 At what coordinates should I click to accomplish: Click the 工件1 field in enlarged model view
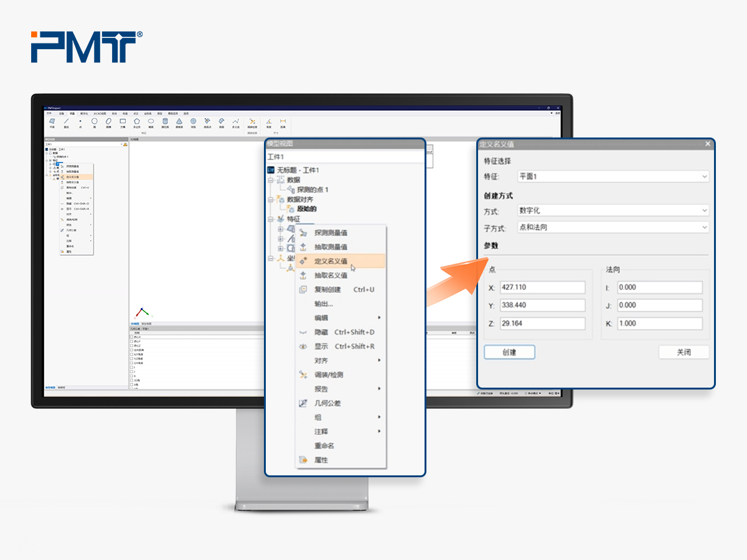[x=345, y=157]
